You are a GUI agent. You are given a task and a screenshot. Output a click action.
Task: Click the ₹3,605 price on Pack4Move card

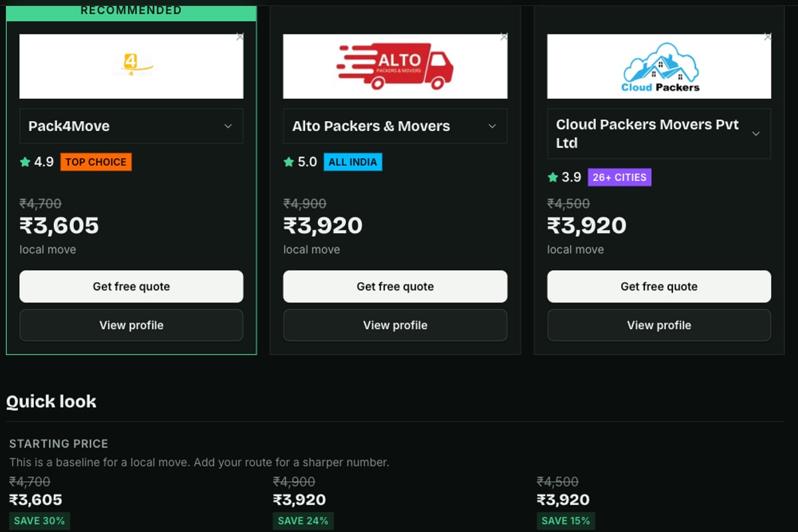pos(59,226)
